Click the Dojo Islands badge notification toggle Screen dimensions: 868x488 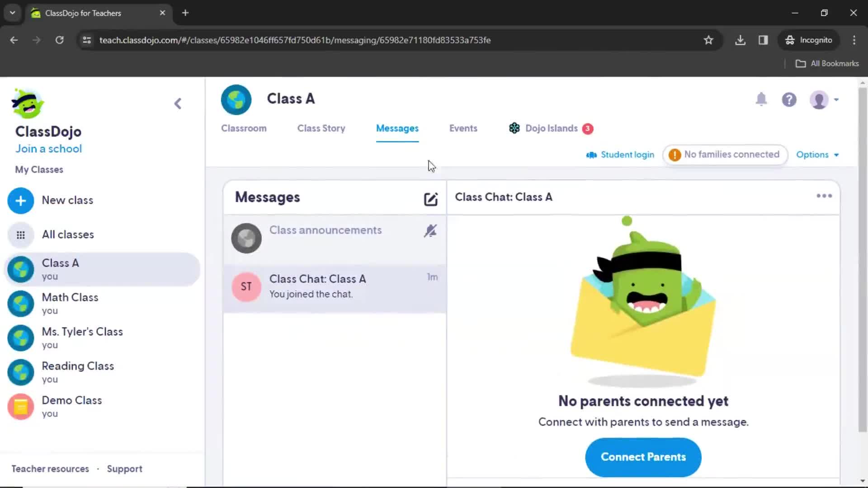point(588,128)
